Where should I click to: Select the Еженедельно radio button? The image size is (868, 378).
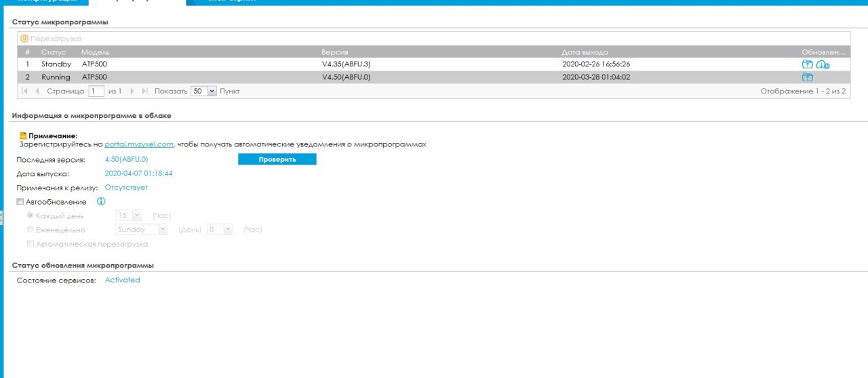30,230
